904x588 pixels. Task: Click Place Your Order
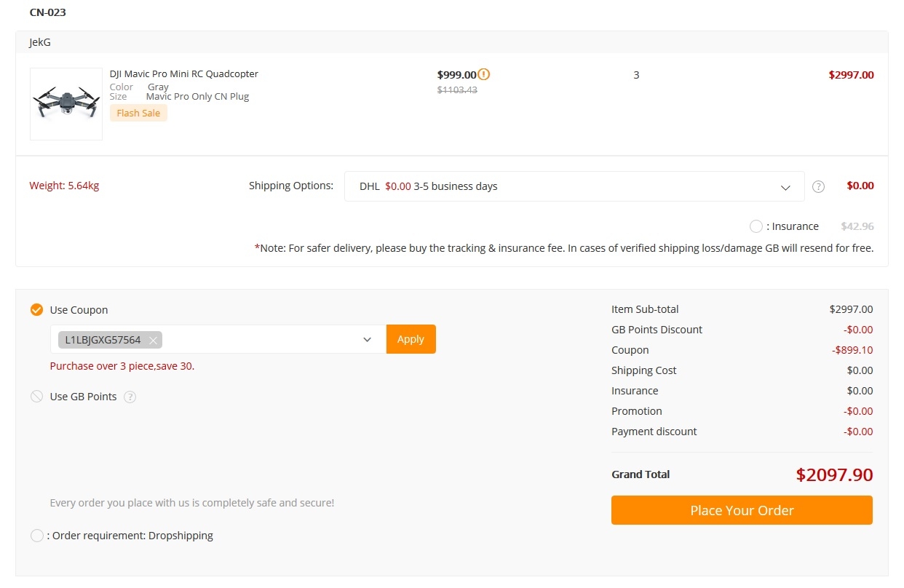point(742,510)
